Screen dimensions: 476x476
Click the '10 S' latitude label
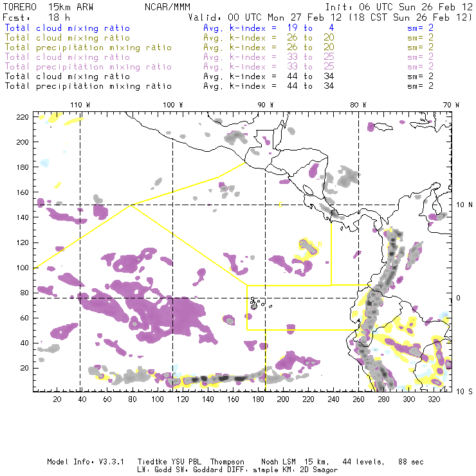pyautogui.click(x=464, y=392)
